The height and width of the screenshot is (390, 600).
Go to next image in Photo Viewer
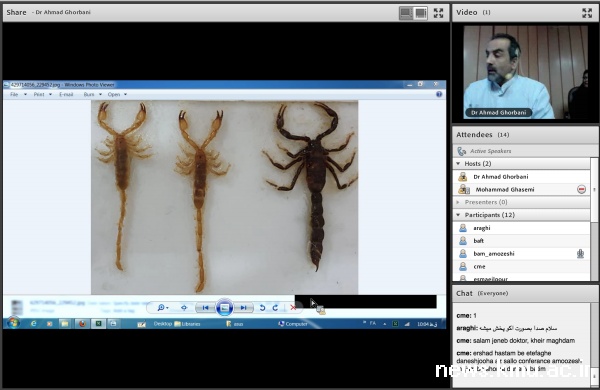click(x=243, y=308)
